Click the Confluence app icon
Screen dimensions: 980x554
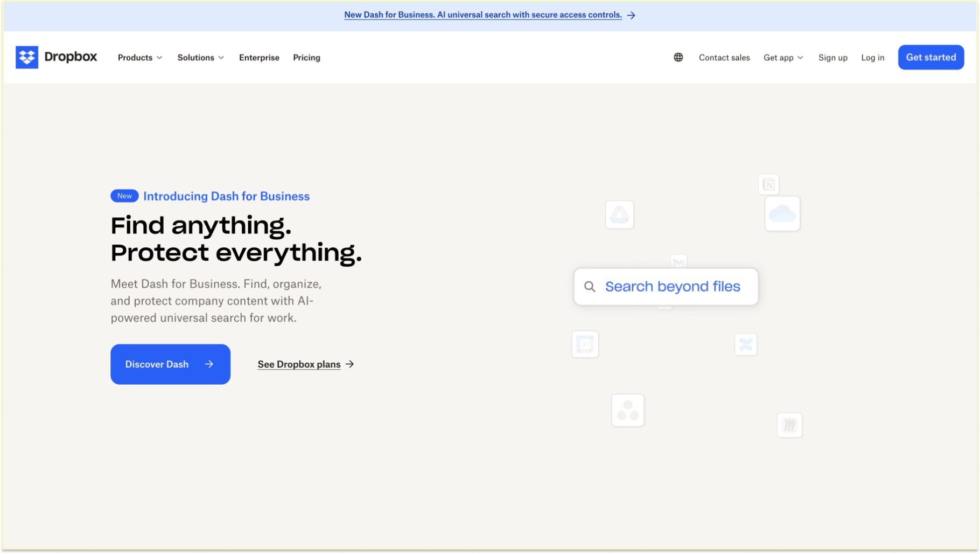pos(746,344)
